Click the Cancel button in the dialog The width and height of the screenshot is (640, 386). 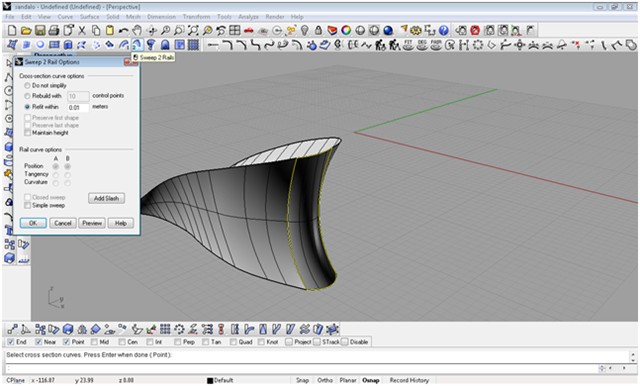63,223
